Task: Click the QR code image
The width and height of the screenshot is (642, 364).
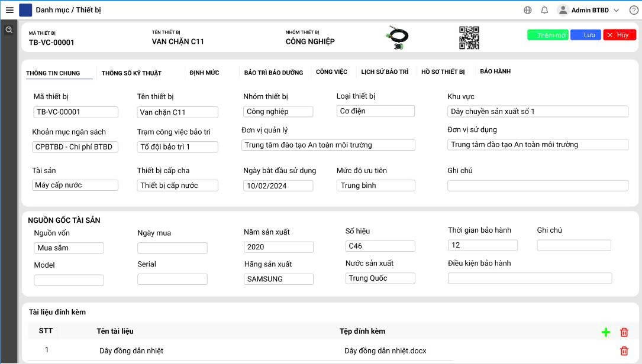Action: tap(469, 38)
